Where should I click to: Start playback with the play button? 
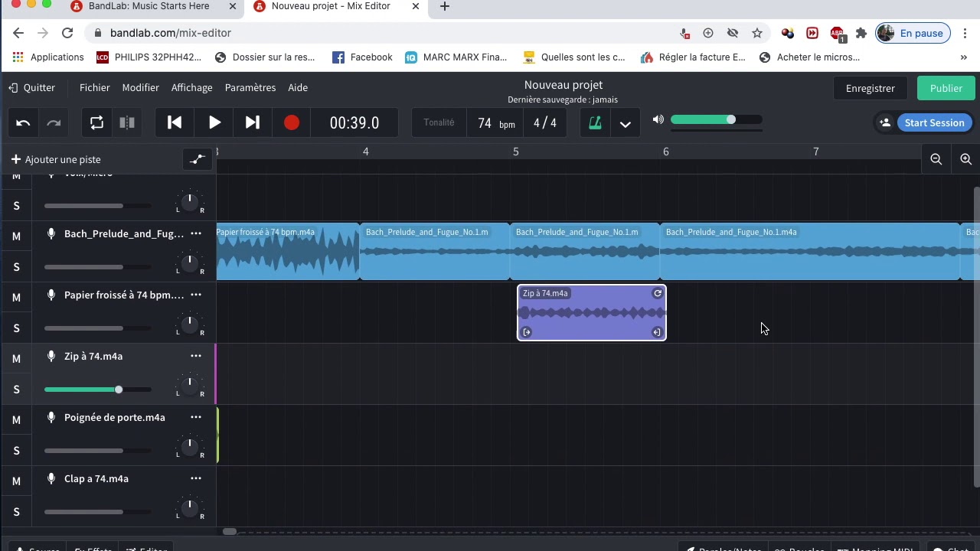pos(214,122)
